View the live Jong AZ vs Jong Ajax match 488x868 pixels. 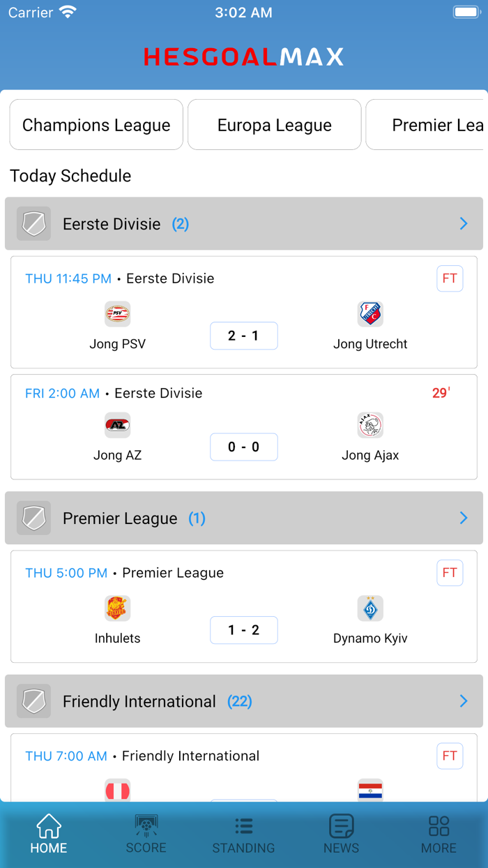243,447
